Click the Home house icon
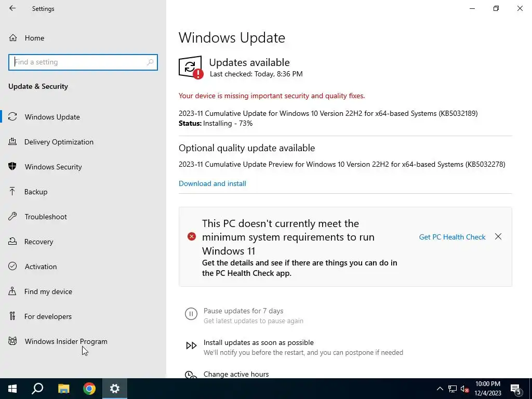The height and width of the screenshot is (399, 532). pos(13,37)
